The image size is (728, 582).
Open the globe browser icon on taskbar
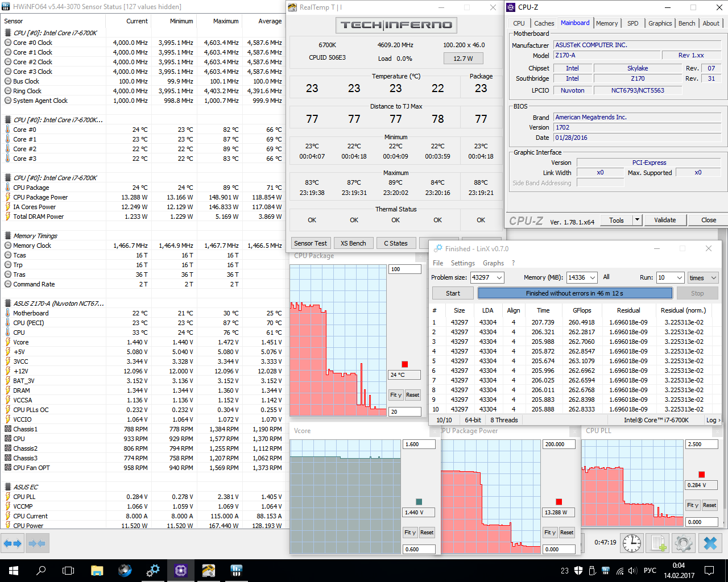point(125,571)
